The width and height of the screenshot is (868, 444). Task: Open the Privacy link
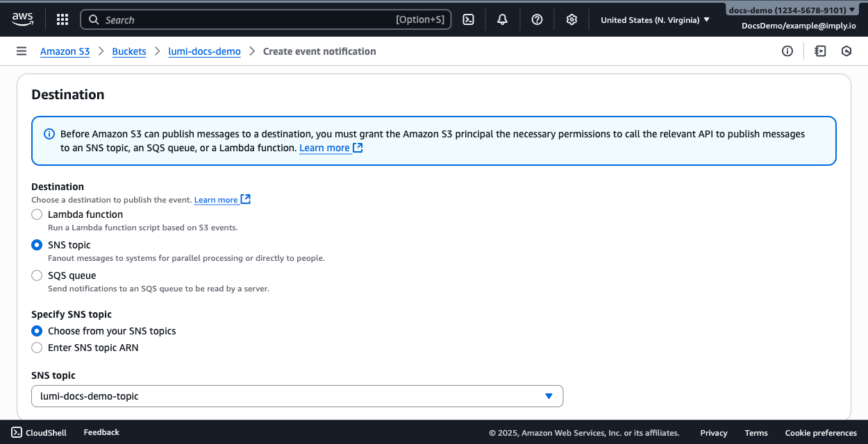(714, 433)
